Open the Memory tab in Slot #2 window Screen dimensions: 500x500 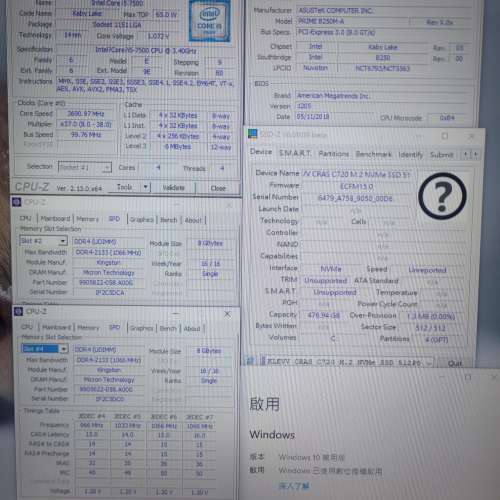[x=88, y=219]
